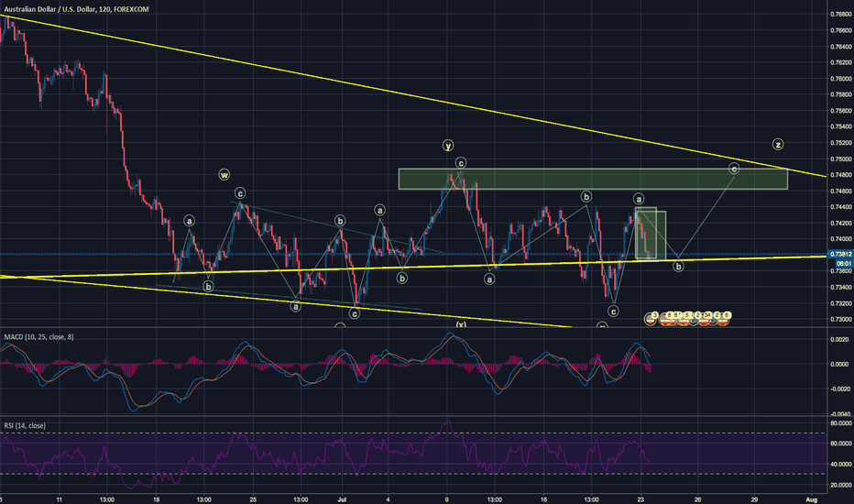
Task: Click the RSI axis value 20.0000
Action: click(841, 485)
